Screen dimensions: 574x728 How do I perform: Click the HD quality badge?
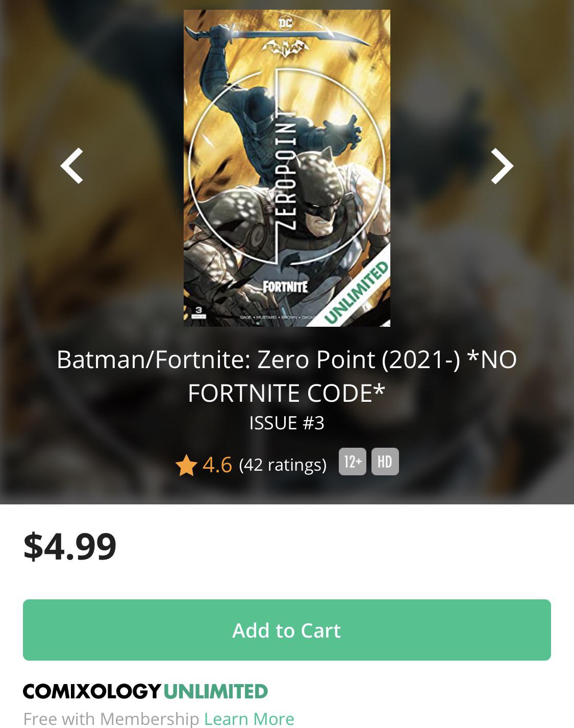(x=385, y=462)
